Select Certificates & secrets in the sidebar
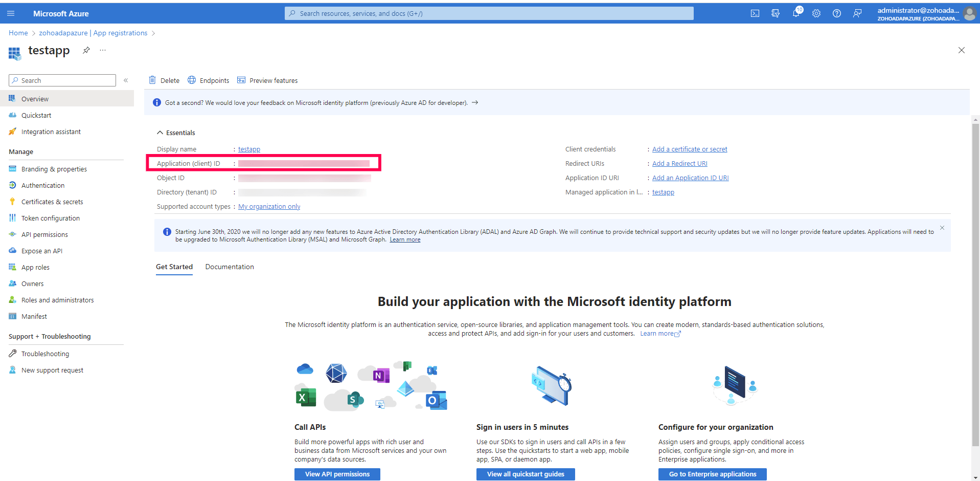 52,201
